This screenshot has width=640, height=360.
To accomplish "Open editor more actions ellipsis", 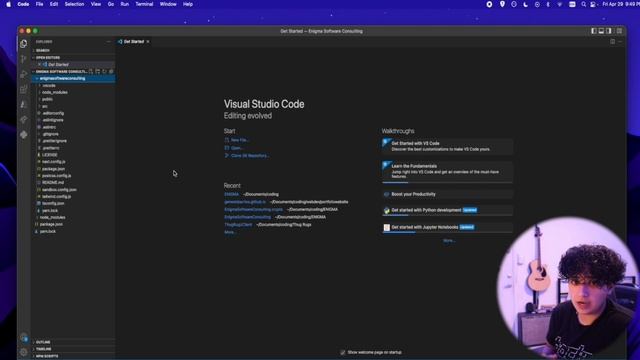I will (620, 42).
